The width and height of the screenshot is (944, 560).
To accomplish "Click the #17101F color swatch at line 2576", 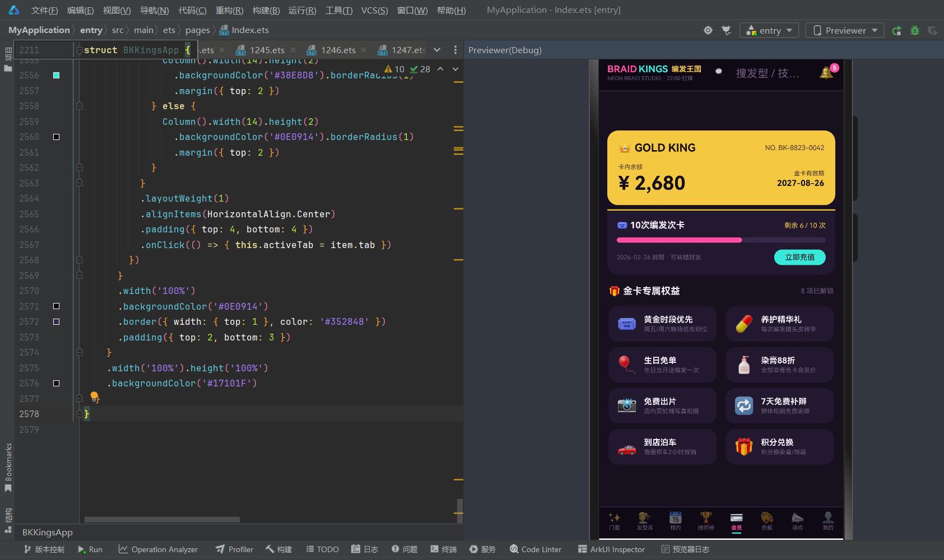I will [56, 383].
